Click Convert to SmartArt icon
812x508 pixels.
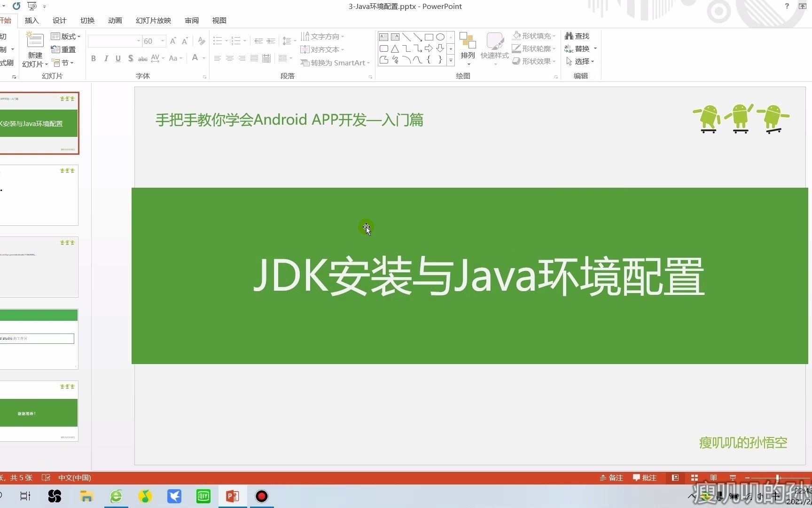(305, 63)
